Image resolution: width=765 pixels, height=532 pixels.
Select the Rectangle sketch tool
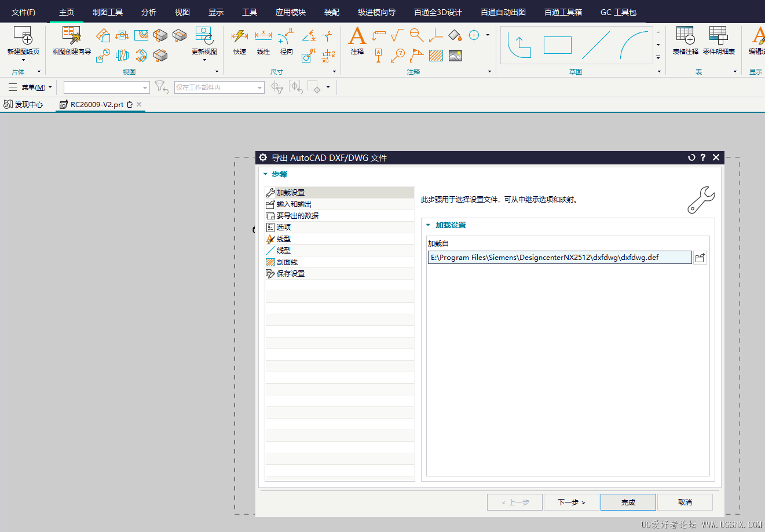[x=558, y=45]
